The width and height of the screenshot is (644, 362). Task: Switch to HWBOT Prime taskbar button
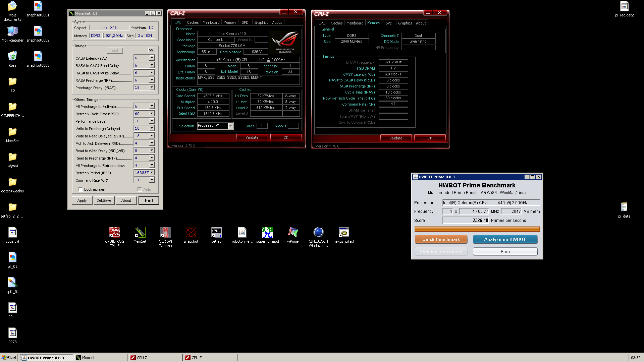[47, 358]
